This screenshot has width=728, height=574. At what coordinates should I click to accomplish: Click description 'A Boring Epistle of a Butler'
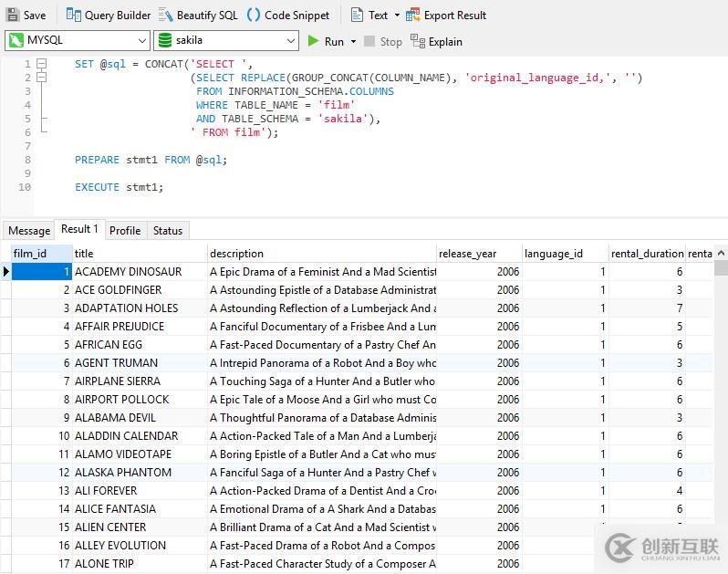pyautogui.click(x=321, y=454)
